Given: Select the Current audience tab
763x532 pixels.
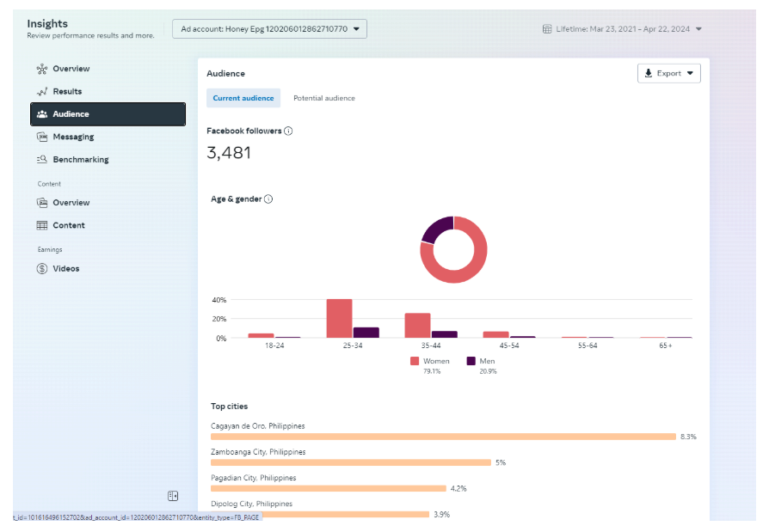Looking at the screenshot, I should pos(243,98).
